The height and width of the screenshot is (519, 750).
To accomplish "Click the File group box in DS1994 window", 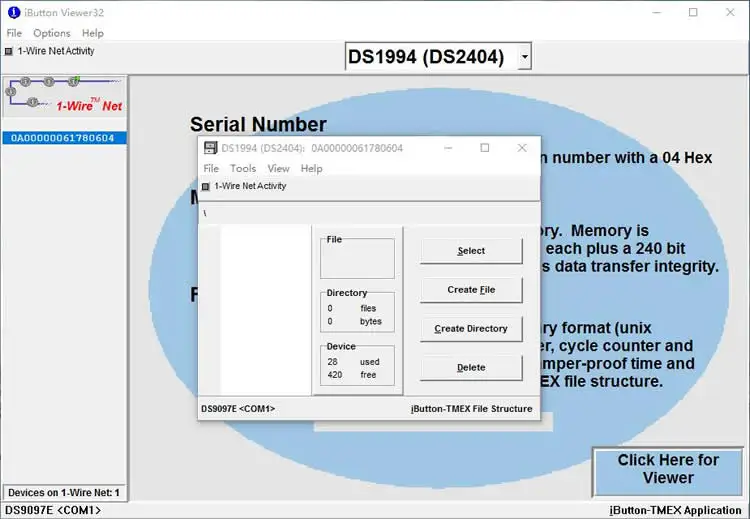I will tap(357, 258).
